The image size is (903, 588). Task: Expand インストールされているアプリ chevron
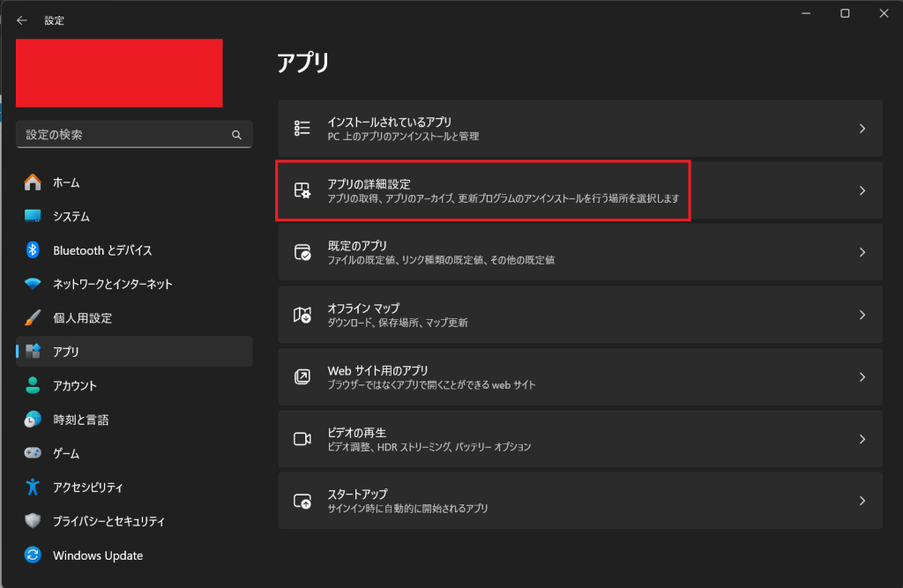click(862, 129)
